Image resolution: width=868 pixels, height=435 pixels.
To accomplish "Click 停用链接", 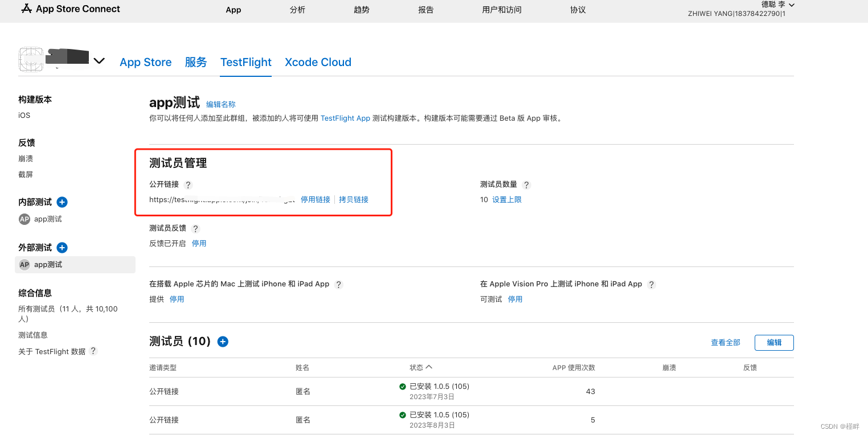I will coord(316,199).
